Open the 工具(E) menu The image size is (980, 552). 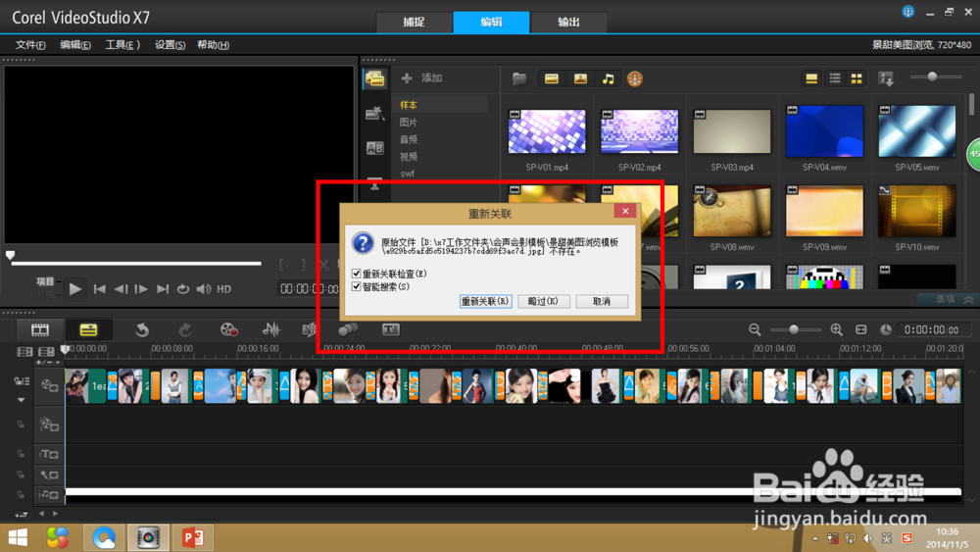[122, 45]
